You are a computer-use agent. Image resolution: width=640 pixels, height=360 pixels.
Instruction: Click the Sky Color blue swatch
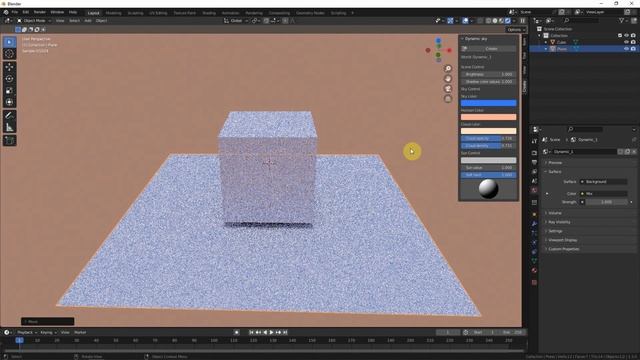489,103
